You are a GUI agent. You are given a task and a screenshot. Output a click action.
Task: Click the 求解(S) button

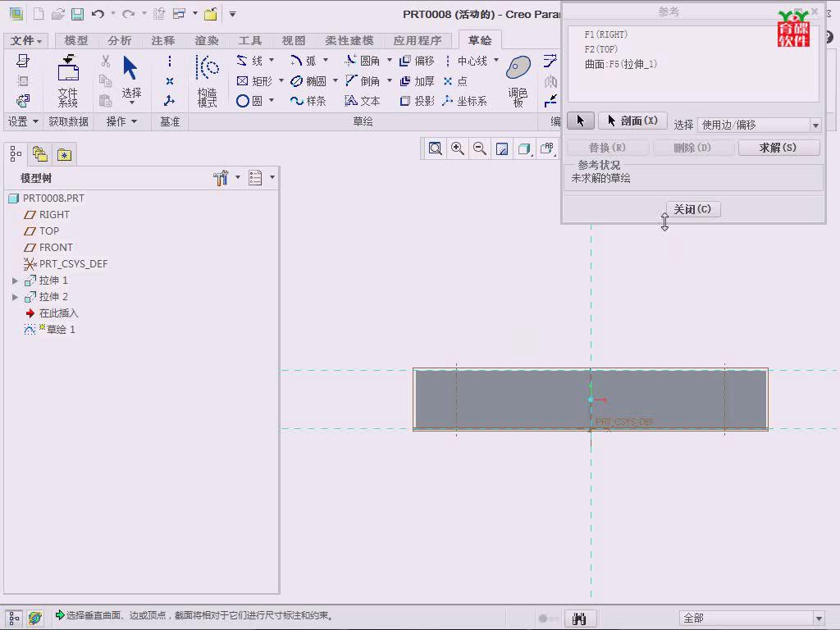coord(779,148)
